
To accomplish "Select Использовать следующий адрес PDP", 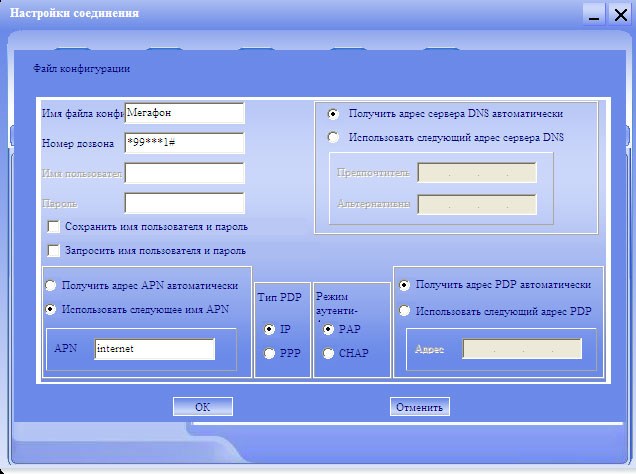I will point(404,311).
